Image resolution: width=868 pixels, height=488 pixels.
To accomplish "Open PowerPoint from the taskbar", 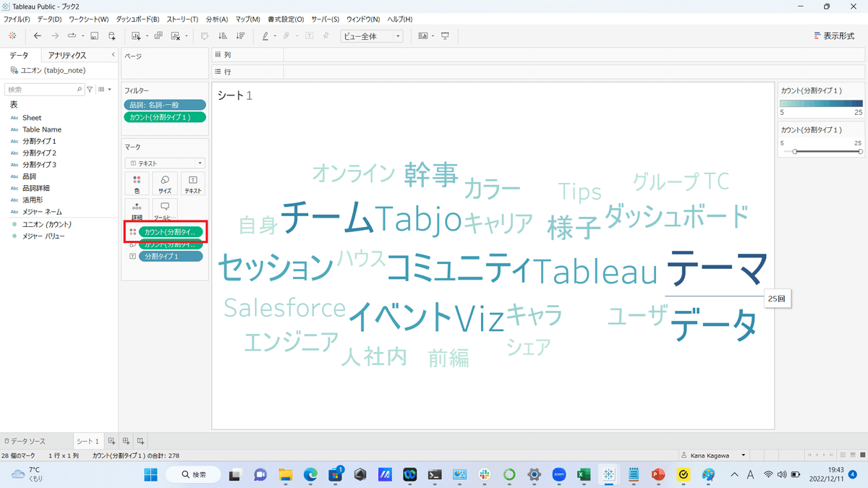I will [658, 475].
